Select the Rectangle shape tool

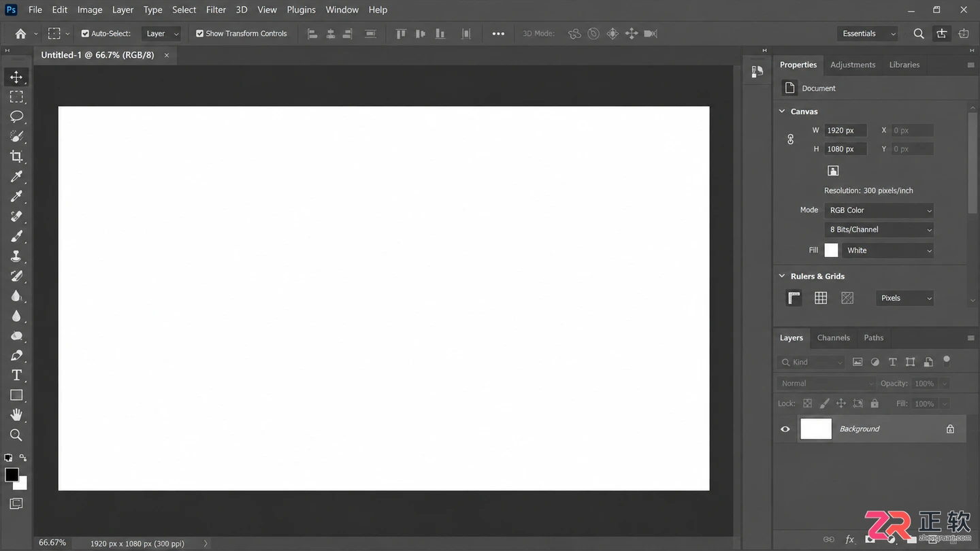[16, 395]
